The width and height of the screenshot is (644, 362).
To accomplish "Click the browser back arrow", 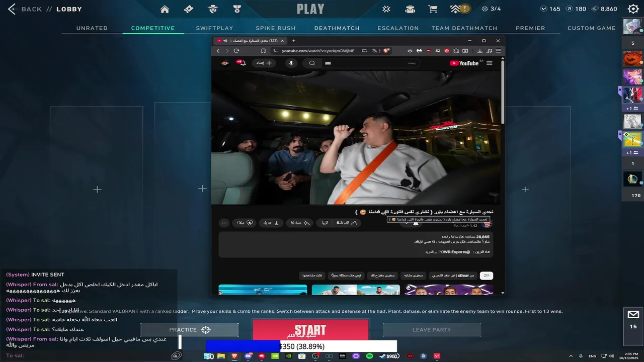I will [x=218, y=51].
